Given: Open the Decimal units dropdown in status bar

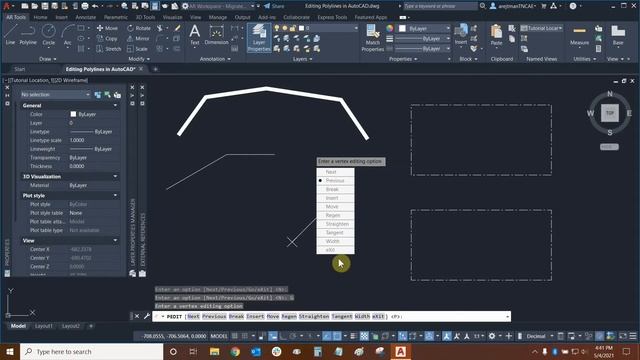Looking at the screenshot, I should click(539, 336).
